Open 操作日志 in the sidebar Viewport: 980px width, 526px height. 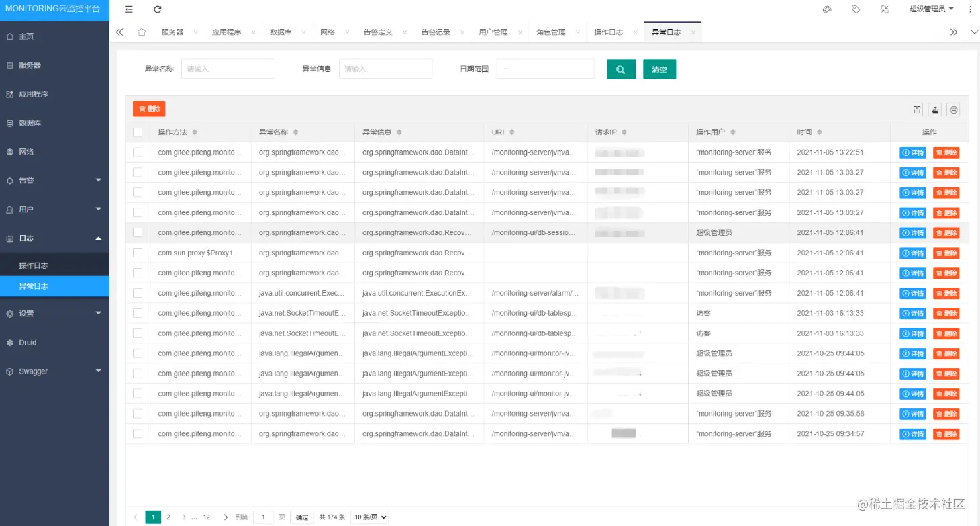[x=54, y=266]
